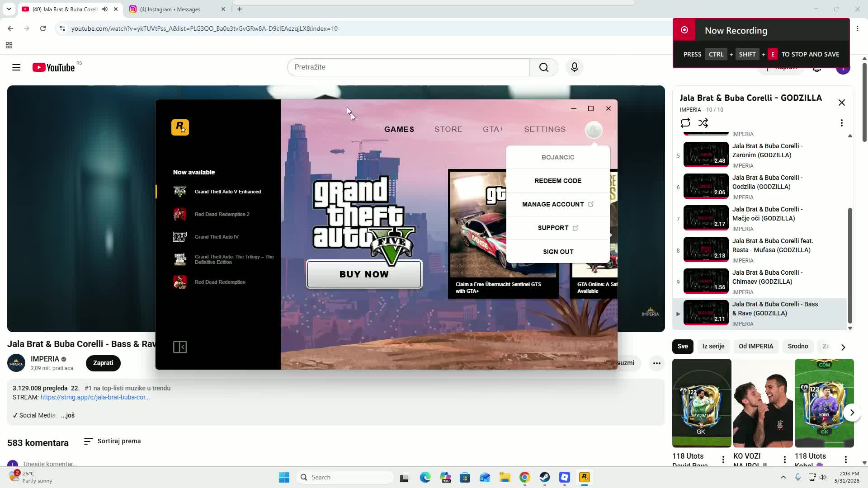Click SIGN OUT in account menu
868x488 pixels.
[558, 252]
